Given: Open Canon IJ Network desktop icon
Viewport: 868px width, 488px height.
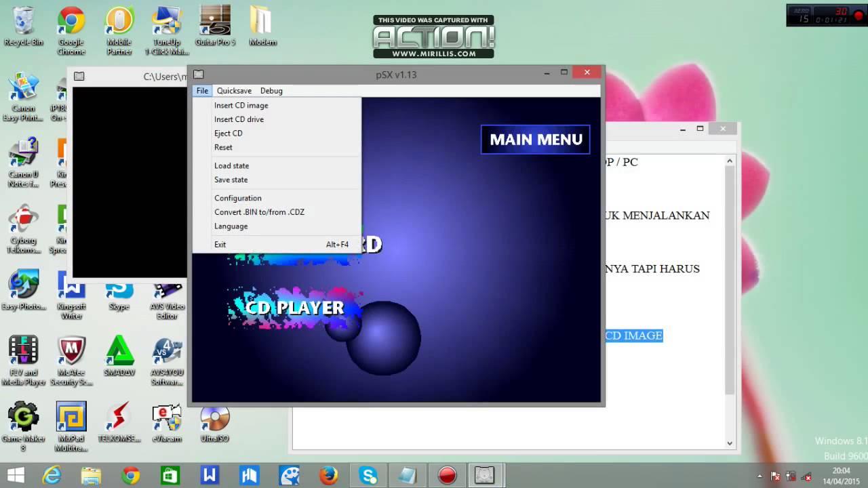Looking at the screenshot, I should [23, 163].
